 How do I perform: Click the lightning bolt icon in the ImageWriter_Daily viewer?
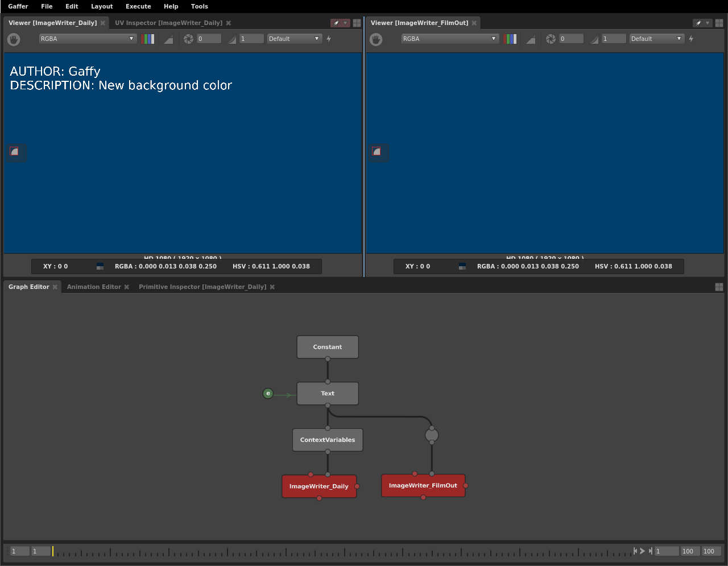click(x=329, y=39)
